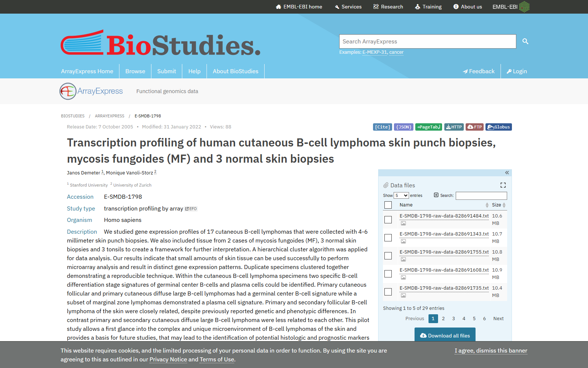Open the Globus transfer badge
This screenshot has width=588, height=368.
[499, 127]
